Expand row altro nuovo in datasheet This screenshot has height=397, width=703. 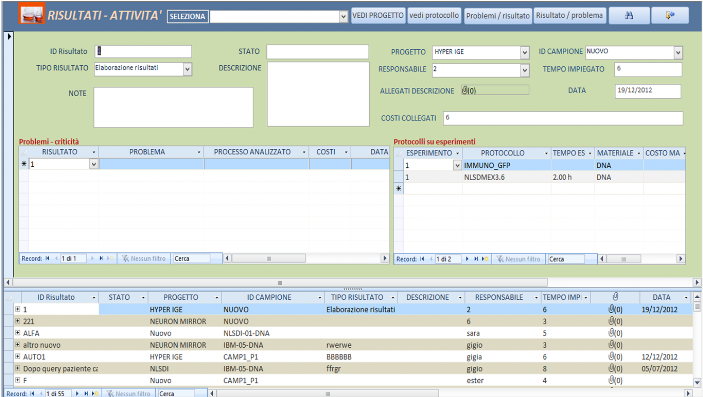(x=17, y=345)
